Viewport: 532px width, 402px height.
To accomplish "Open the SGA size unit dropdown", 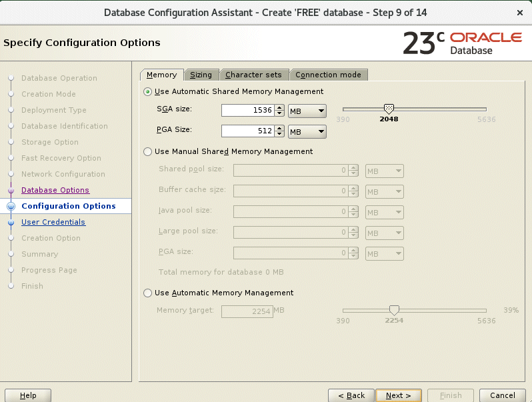I will pyautogui.click(x=307, y=111).
